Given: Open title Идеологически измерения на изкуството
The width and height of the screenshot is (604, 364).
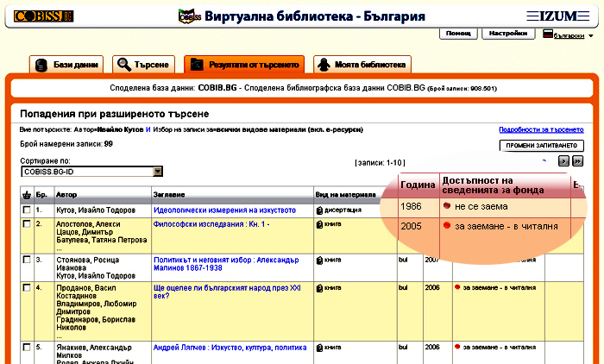Looking at the screenshot, I should click(x=224, y=210).
